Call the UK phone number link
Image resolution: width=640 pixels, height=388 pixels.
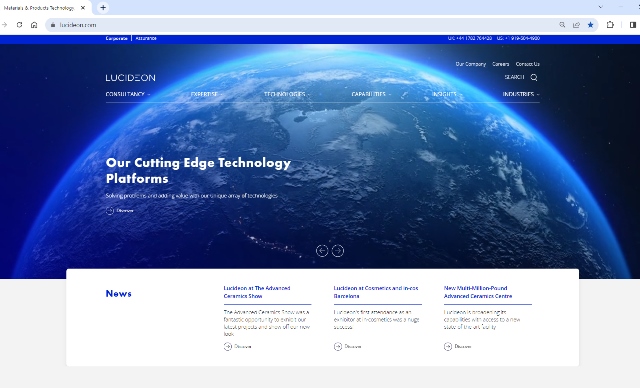point(470,38)
